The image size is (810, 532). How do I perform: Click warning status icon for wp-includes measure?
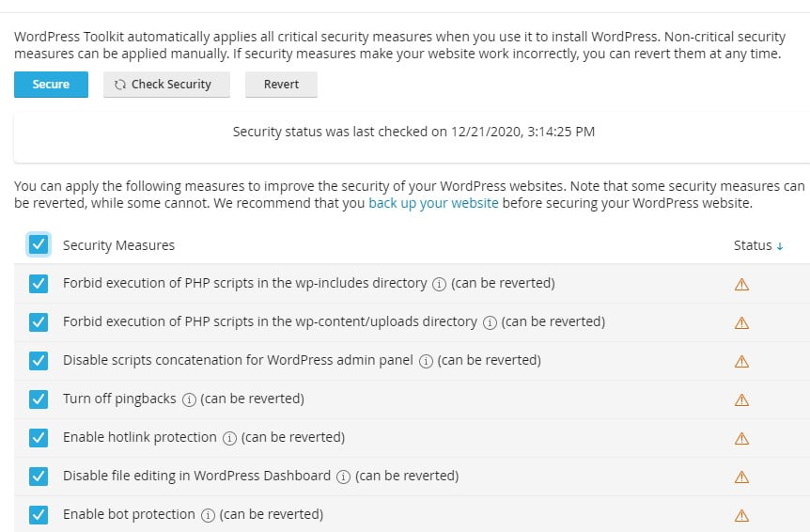pyautogui.click(x=741, y=284)
